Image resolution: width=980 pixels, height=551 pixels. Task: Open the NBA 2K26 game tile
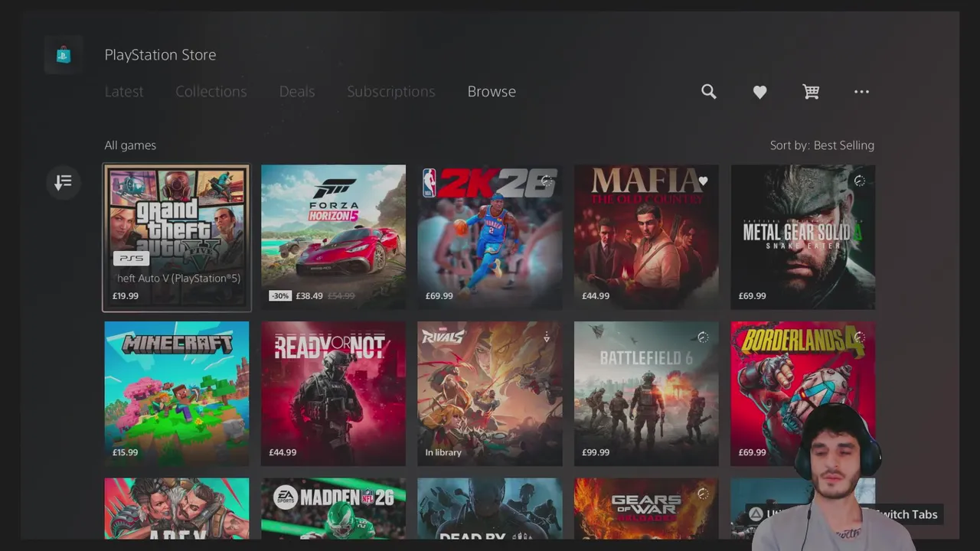pos(490,237)
